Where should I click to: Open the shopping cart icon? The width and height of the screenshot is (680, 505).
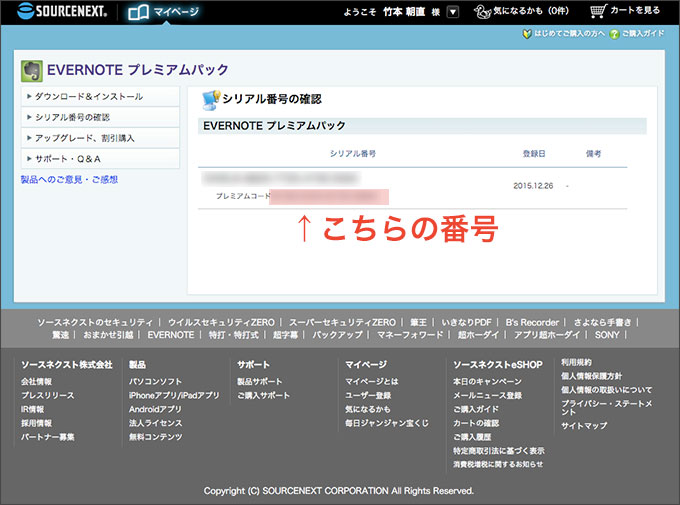pyautogui.click(x=598, y=11)
